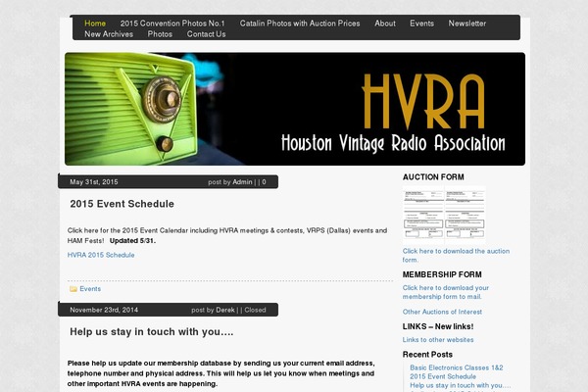Screen dimensions: 588x392
Task: Click the Closed comments status text
Action: [x=255, y=310]
